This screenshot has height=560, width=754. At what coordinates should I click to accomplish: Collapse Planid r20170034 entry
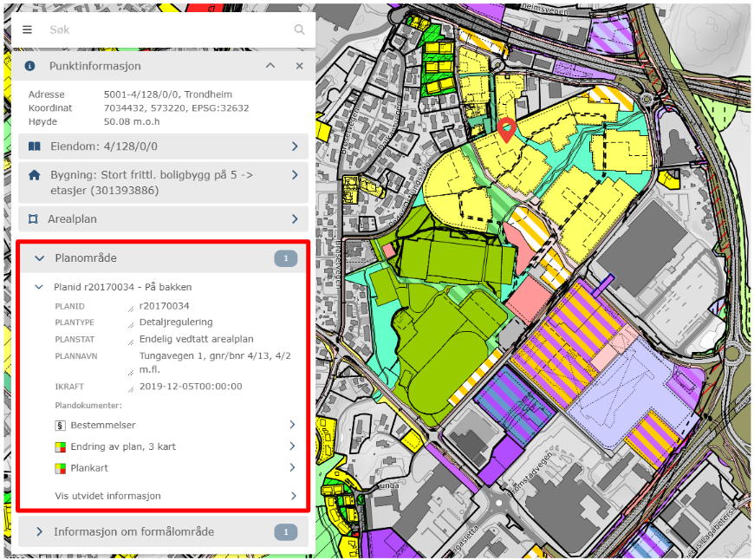[39, 287]
